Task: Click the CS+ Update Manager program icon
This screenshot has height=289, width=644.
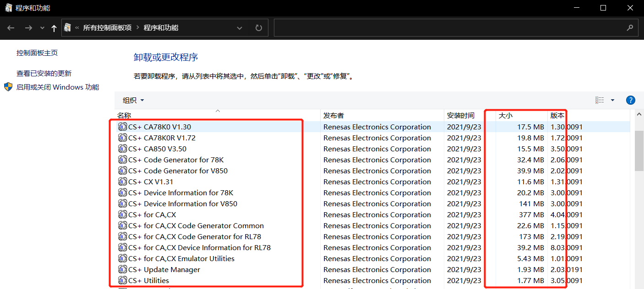Action: coord(122,269)
